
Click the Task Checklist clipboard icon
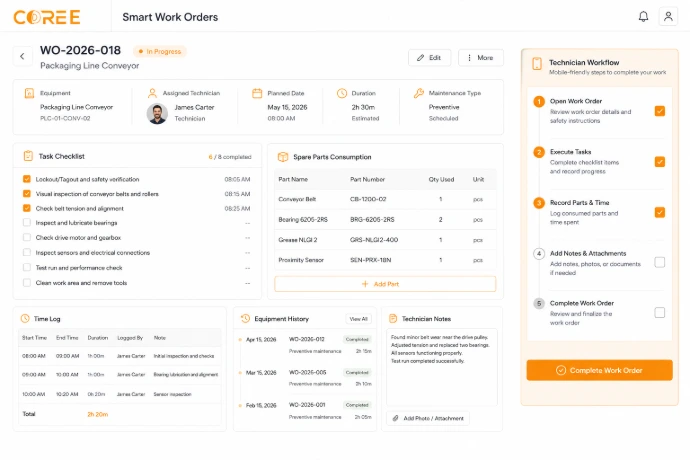pyautogui.click(x=28, y=156)
